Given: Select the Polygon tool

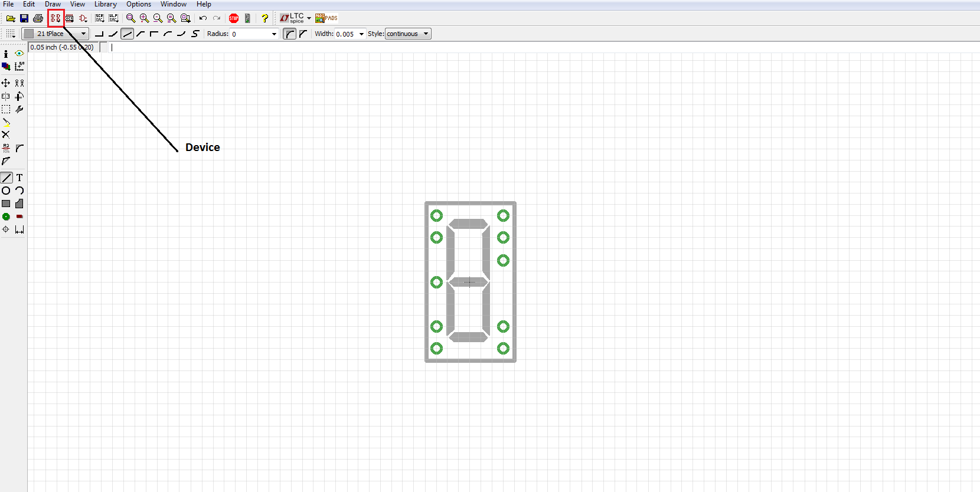Looking at the screenshot, I should tap(19, 204).
